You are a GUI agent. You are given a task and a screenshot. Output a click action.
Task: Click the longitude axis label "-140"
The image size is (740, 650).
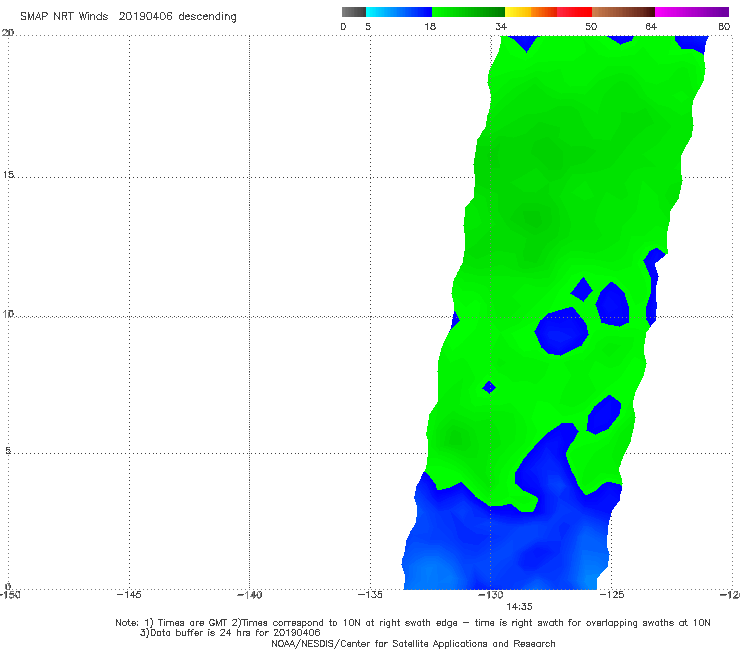click(x=249, y=595)
